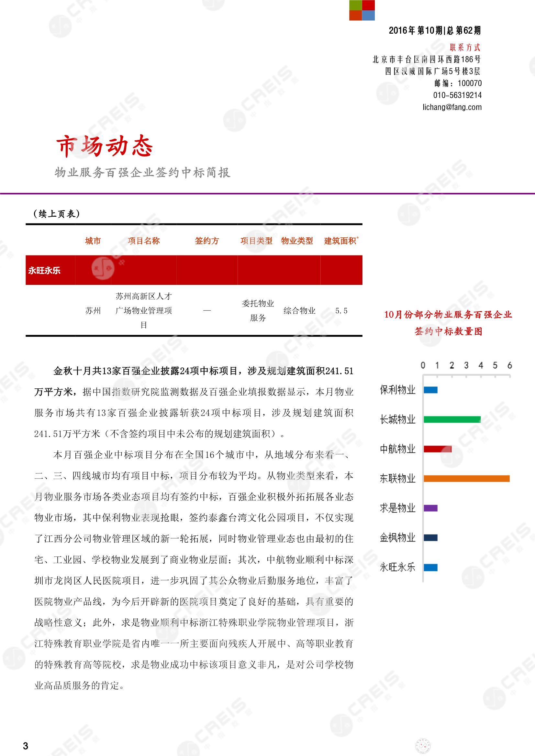Click the 东联物业 chart label
The image size is (535, 756).
click(x=397, y=479)
